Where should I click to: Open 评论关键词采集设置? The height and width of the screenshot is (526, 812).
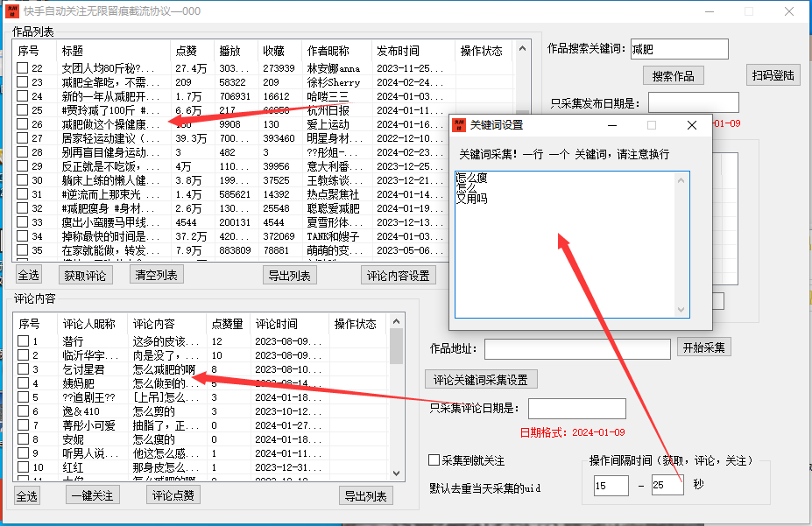(x=481, y=379)
